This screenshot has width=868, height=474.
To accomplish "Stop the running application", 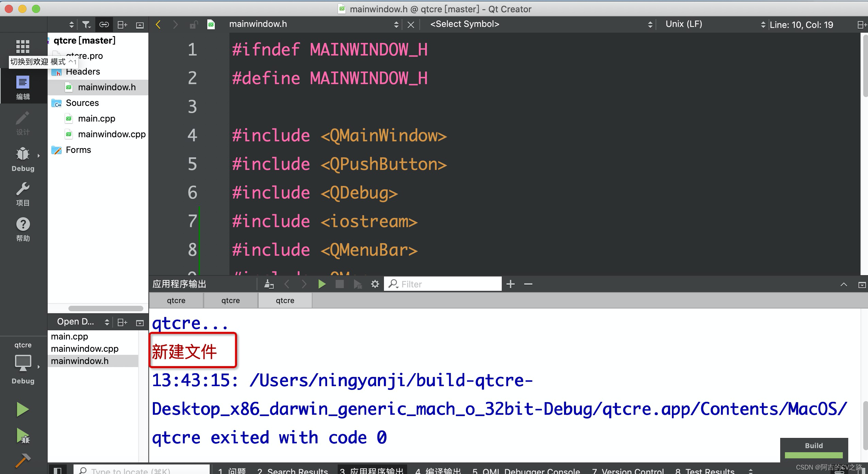I will (339, 284).
